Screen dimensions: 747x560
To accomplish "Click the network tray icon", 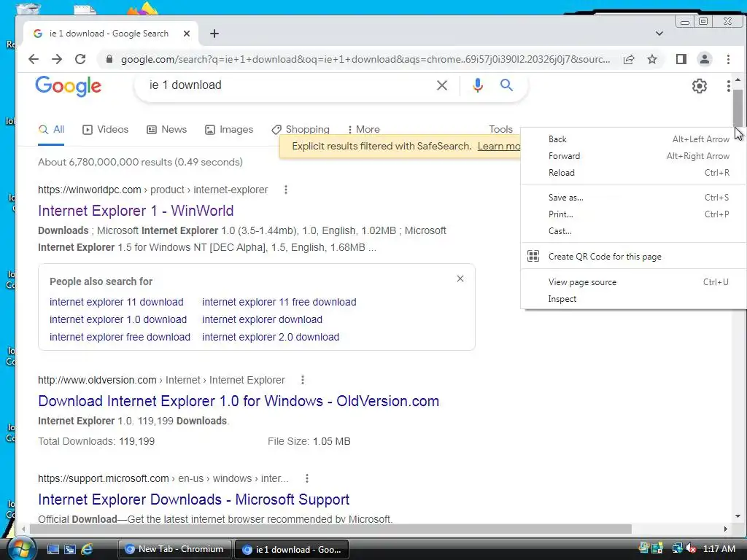I will (677, 549).
